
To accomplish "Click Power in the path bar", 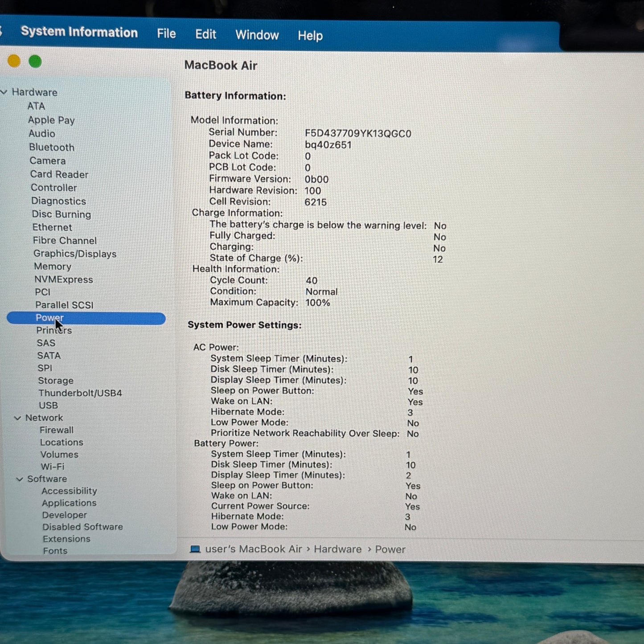I will pos(390,550).
